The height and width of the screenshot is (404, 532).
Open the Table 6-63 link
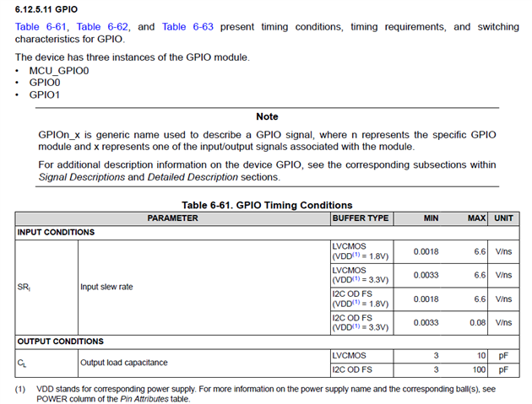[187, 27]
